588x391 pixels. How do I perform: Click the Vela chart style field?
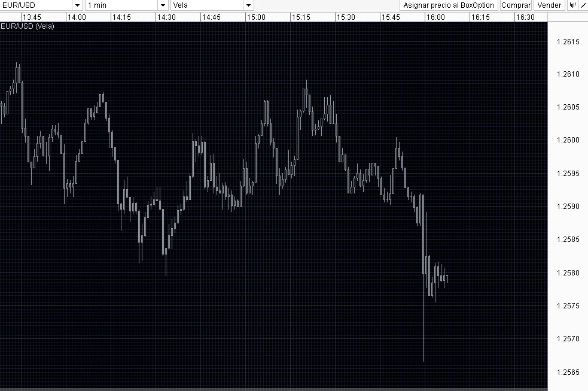coord(207,5)
